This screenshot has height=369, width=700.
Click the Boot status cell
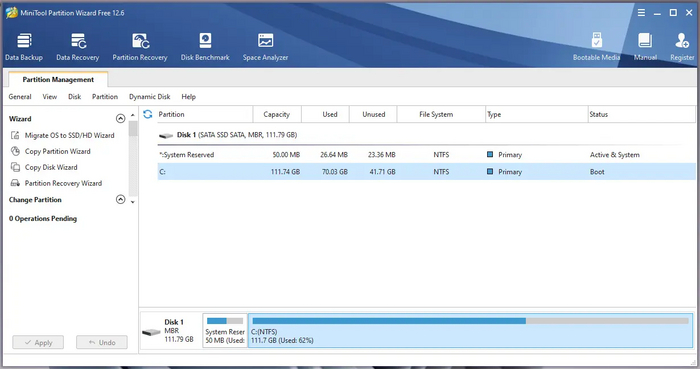[597, 172]
